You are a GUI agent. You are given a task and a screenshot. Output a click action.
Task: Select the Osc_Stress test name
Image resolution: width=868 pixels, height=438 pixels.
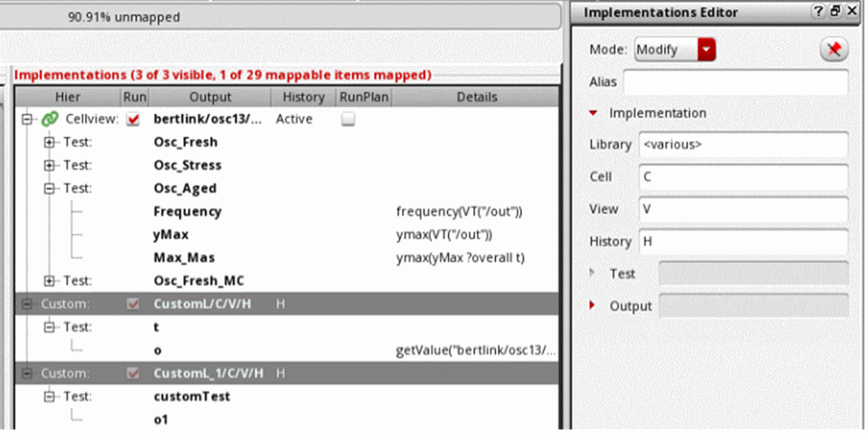[x=188, y=165]
